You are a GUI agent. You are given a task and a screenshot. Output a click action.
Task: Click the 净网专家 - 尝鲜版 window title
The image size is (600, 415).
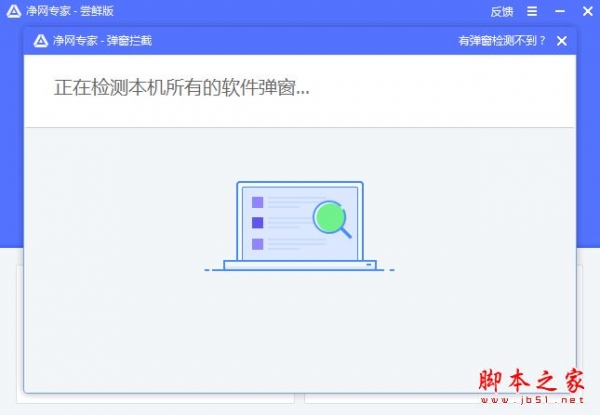[70, 11]
